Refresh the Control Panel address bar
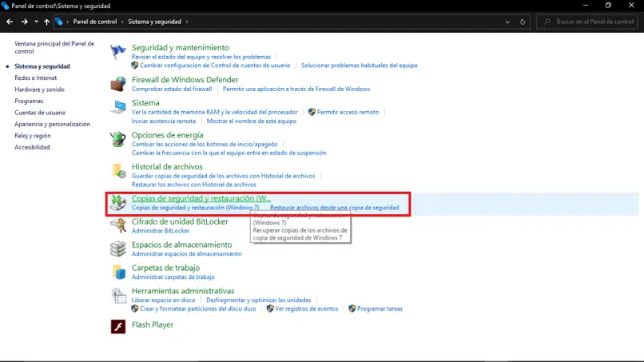Image resolution: width=644 pixels, height=362 pixels. (523, 22)
